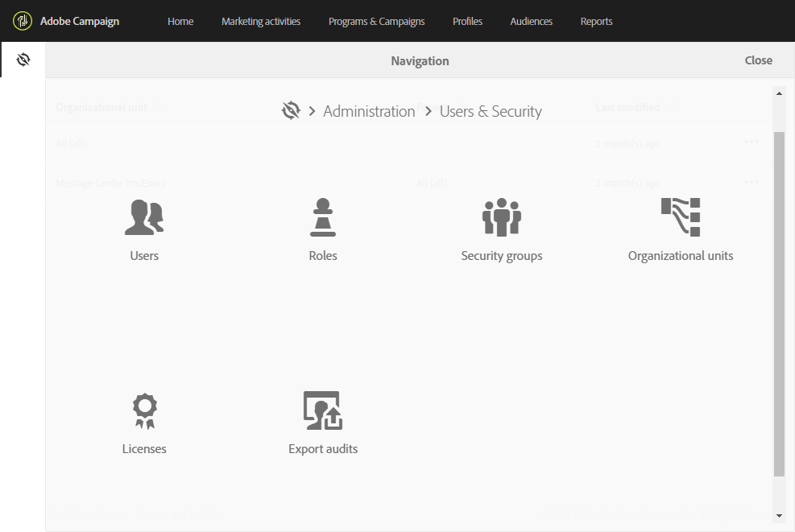Open the Reports menu

point(596,21)
